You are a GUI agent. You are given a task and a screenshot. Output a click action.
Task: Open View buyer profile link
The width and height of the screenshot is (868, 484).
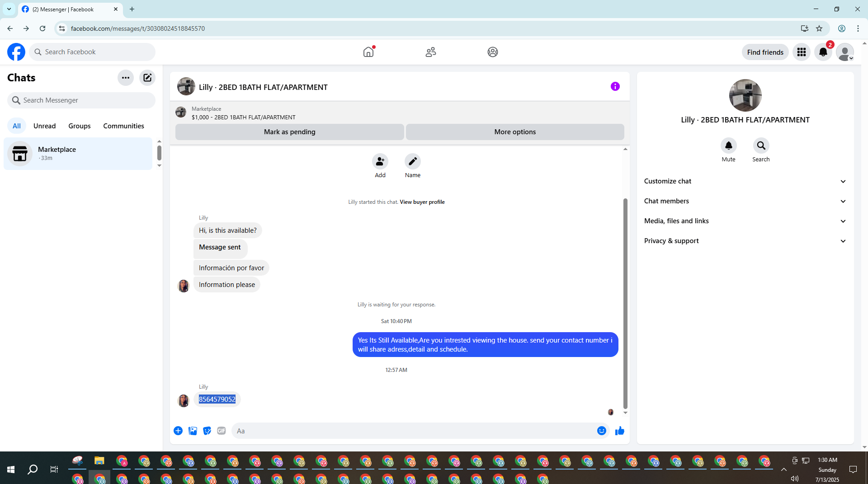pyautogui.click(x=422, y=202)
